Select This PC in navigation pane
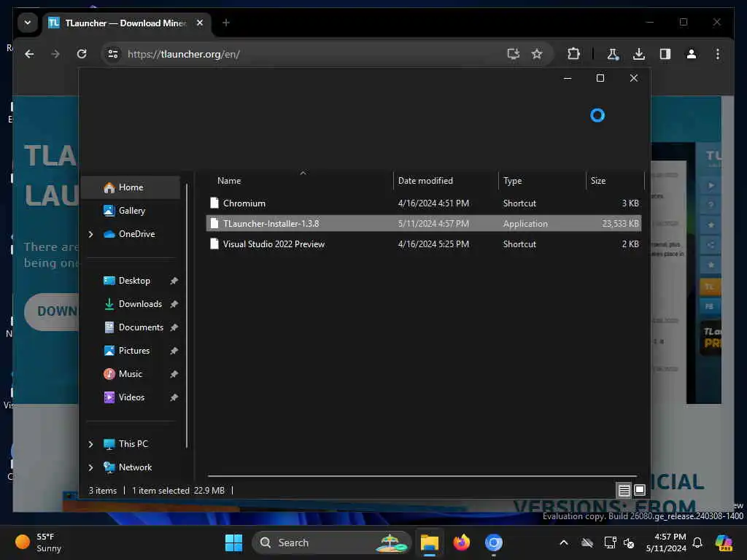Screen dimensions: 747x560 point(133,444)
